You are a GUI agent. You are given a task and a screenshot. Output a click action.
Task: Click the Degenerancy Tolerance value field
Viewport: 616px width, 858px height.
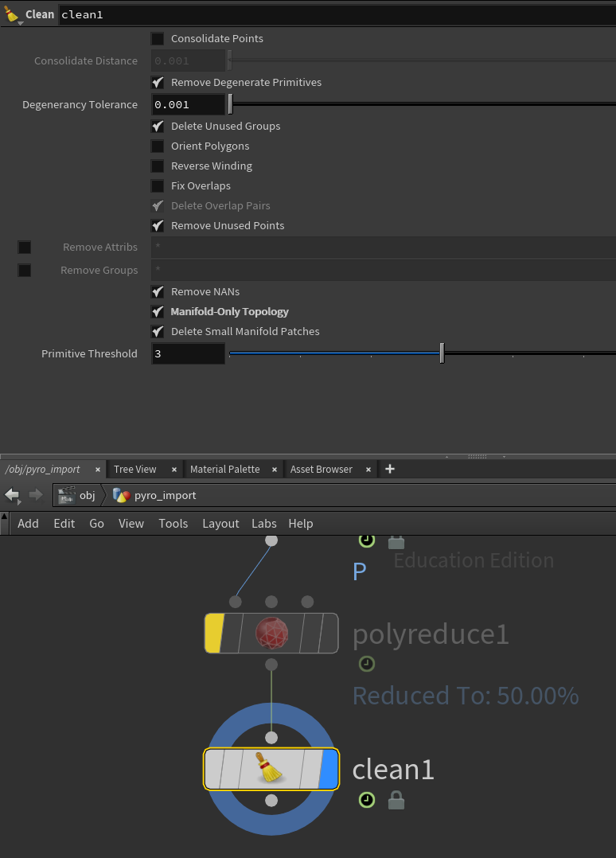(188, 104)
